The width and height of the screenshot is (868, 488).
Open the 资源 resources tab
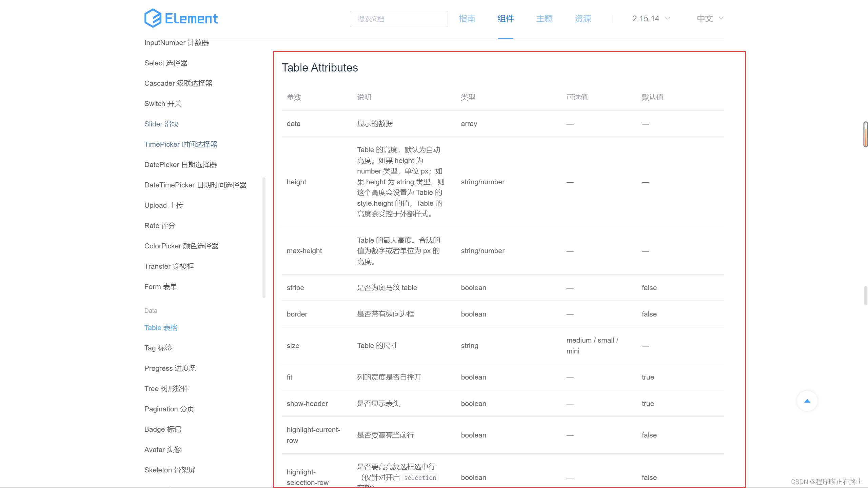[583, 19]
